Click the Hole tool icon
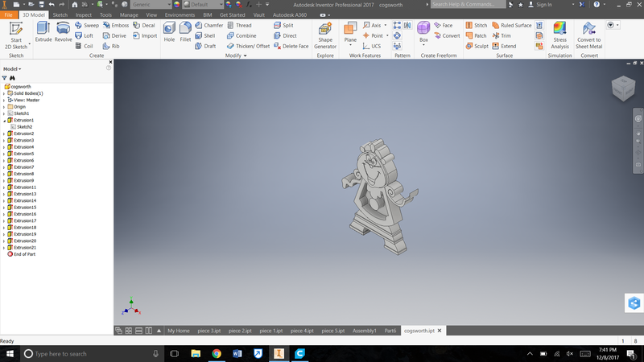 (x=169, y=32)
